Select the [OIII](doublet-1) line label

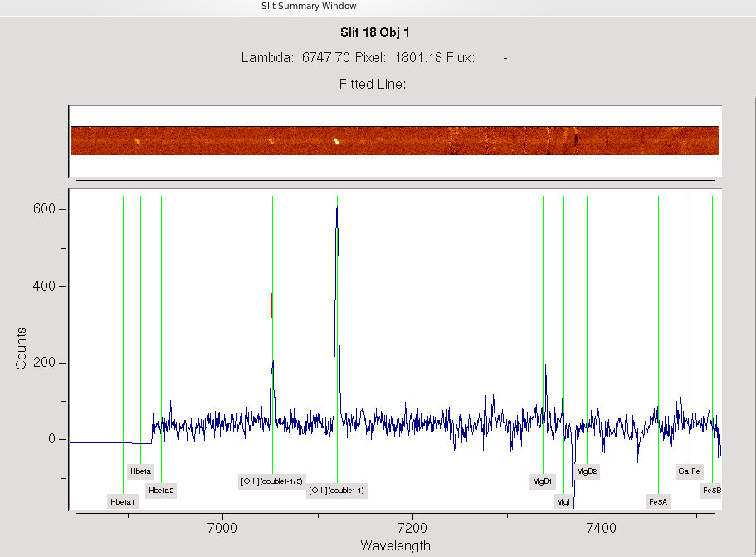tap(336, 491)
